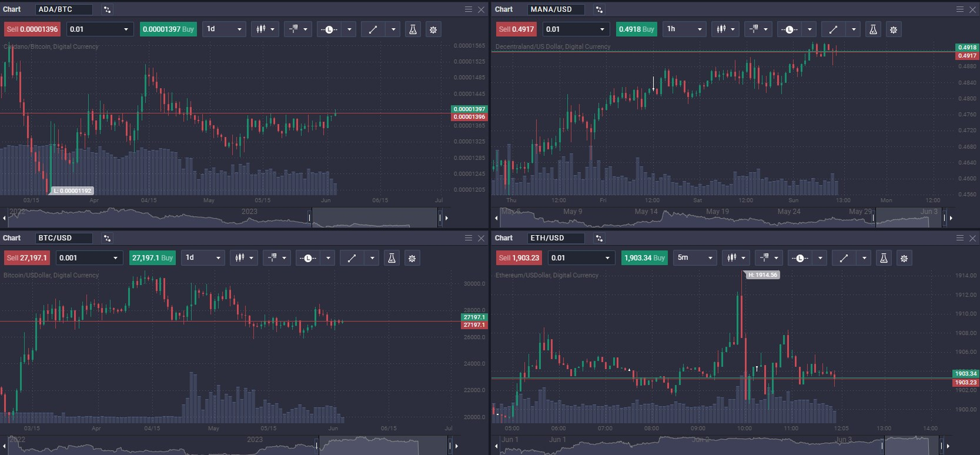Click 0.4918 Buy button
The image size is (980, 455).
(636, 29)
